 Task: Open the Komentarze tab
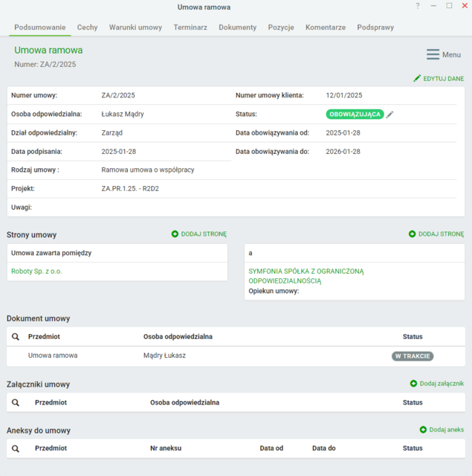[325, 28]
